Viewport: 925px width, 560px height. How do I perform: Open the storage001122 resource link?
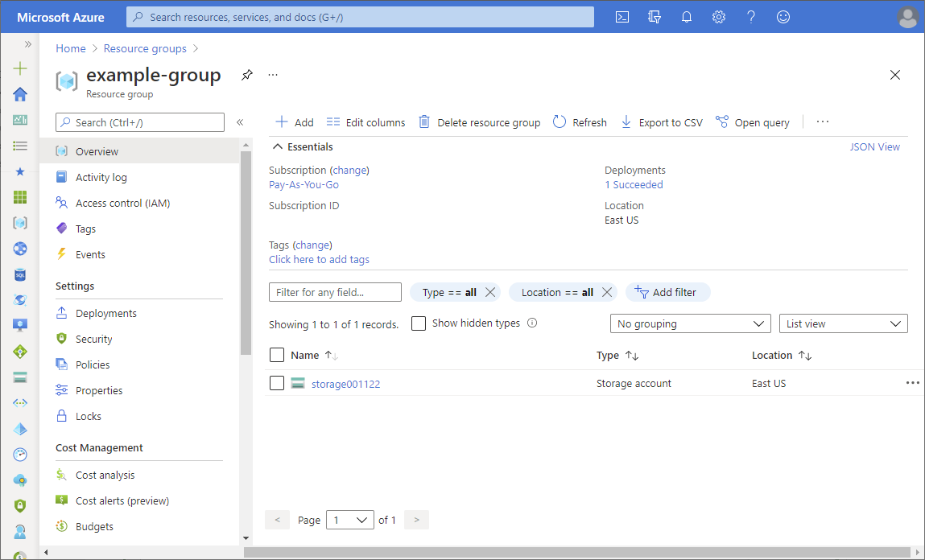coord(345,384)
